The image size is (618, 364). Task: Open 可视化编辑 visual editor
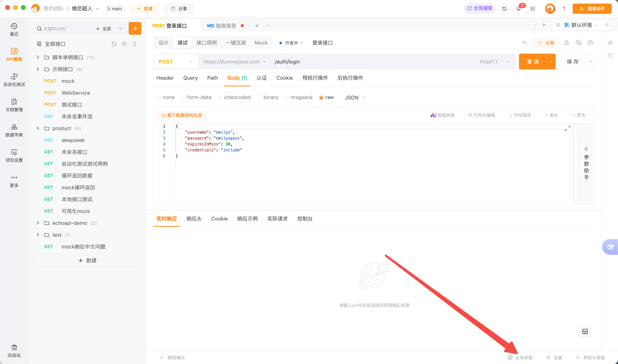[x=481, y=115]
